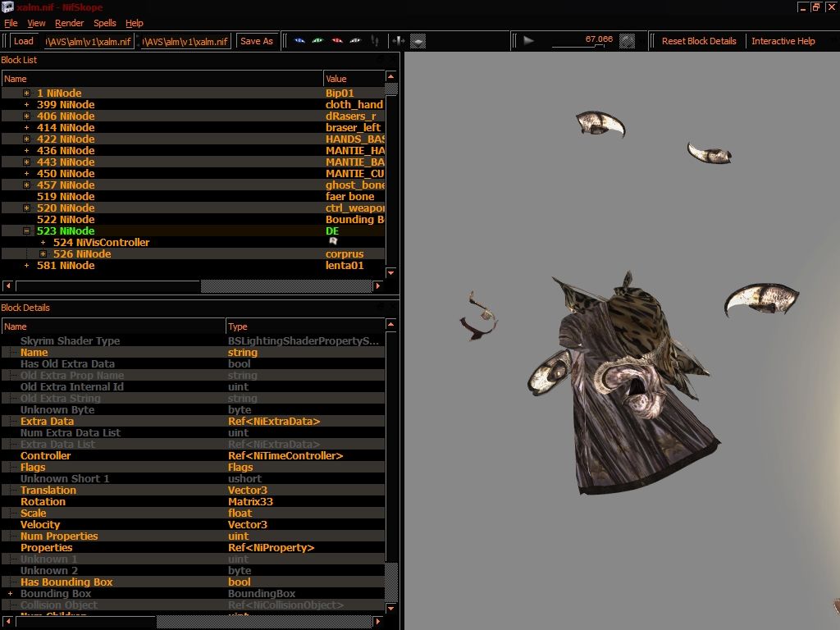
Task: Click Reset Block Details
Action: 699,41
